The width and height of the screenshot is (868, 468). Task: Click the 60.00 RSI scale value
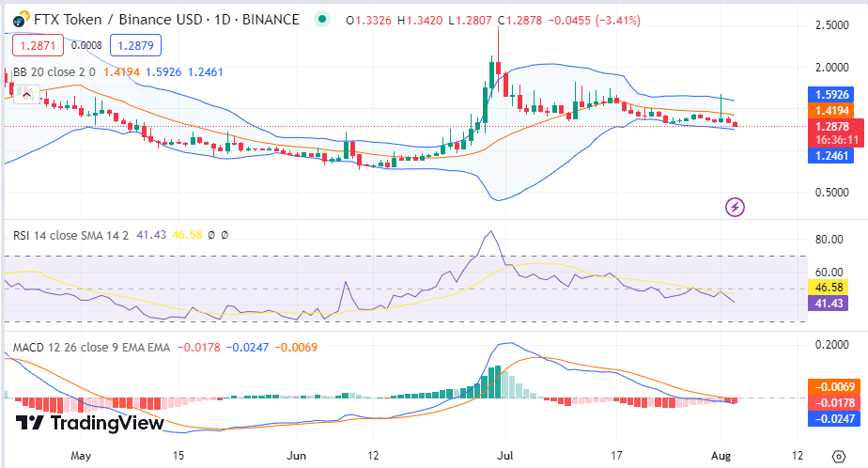[x=829, y=272]
